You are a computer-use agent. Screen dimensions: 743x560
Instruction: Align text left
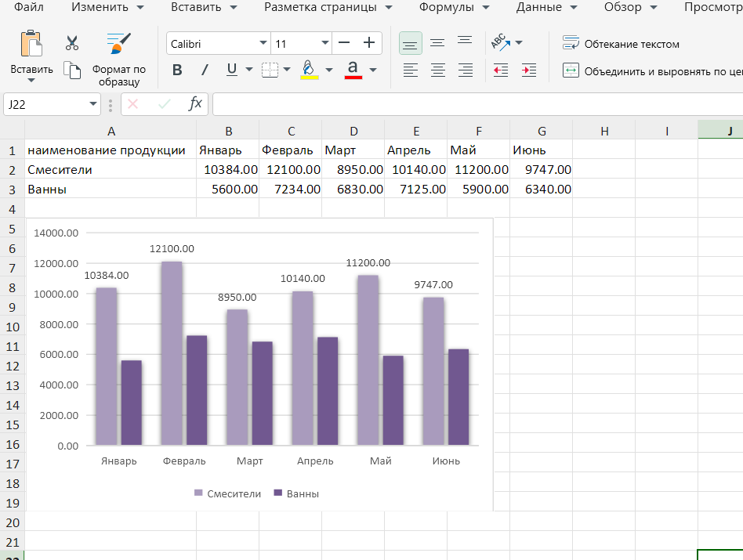coord(411,70)
